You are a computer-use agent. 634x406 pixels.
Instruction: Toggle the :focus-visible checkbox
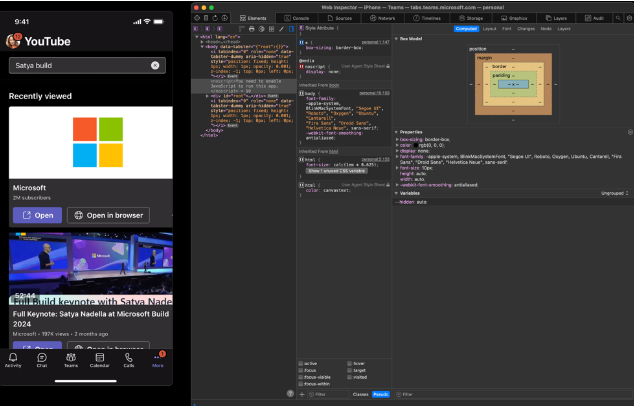click(x=301, y=376)
